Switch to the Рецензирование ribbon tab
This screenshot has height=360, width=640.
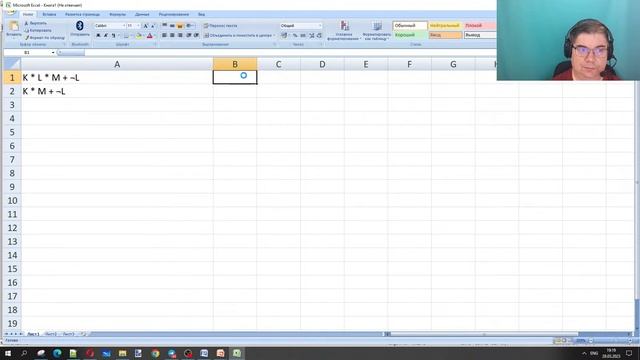tap(173, 14)
